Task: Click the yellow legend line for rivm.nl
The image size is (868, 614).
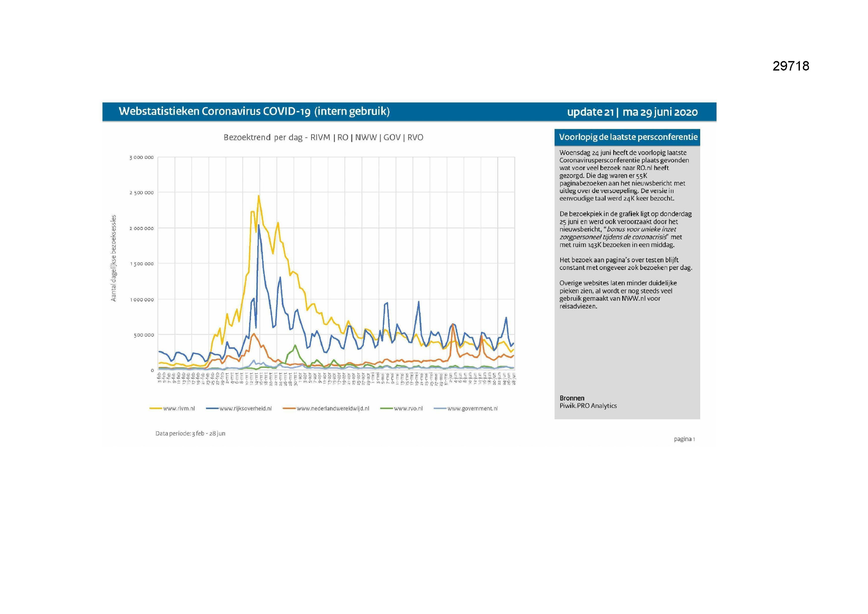Action: tap(156, 408)
